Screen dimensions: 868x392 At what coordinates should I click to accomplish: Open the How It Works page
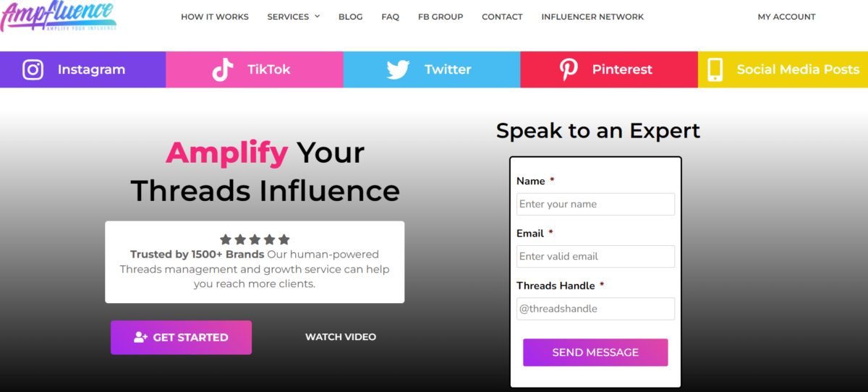215,17
